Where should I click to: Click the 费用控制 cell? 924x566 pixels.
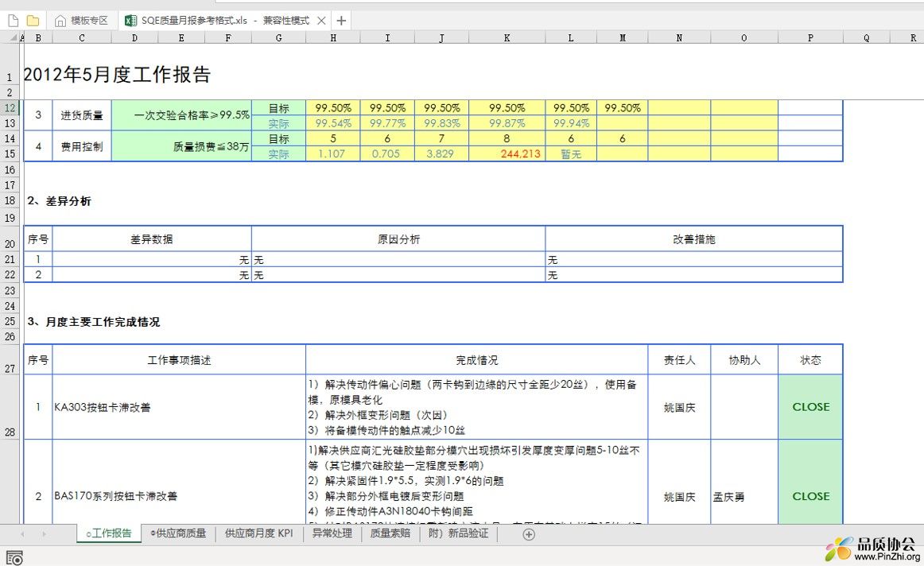tap(82, 146)
